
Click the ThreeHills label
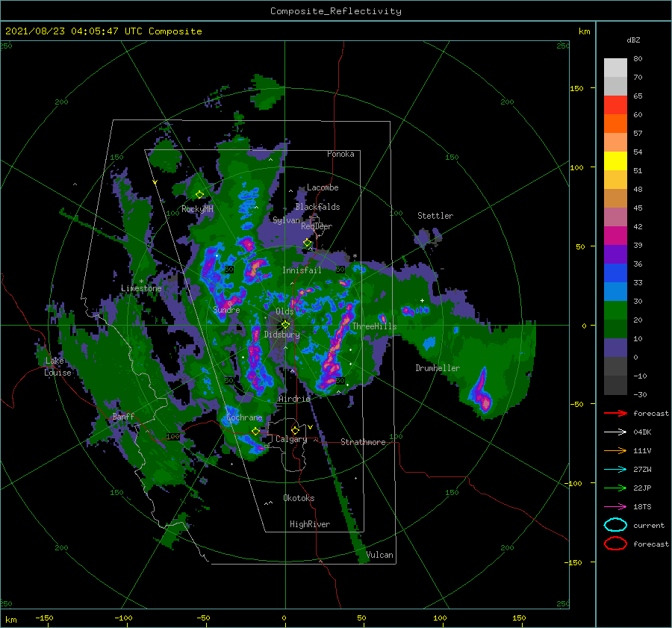click(x=374, y=326)
